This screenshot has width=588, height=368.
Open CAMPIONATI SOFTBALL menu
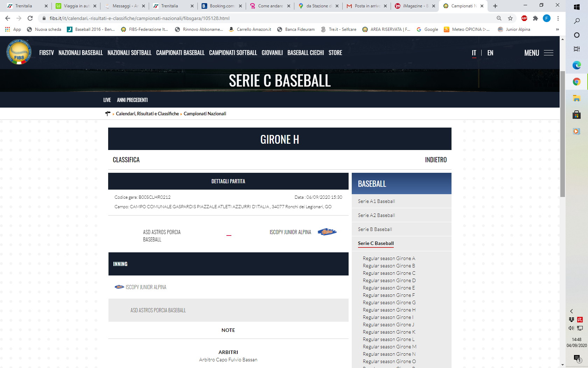[x=233, y=53]
